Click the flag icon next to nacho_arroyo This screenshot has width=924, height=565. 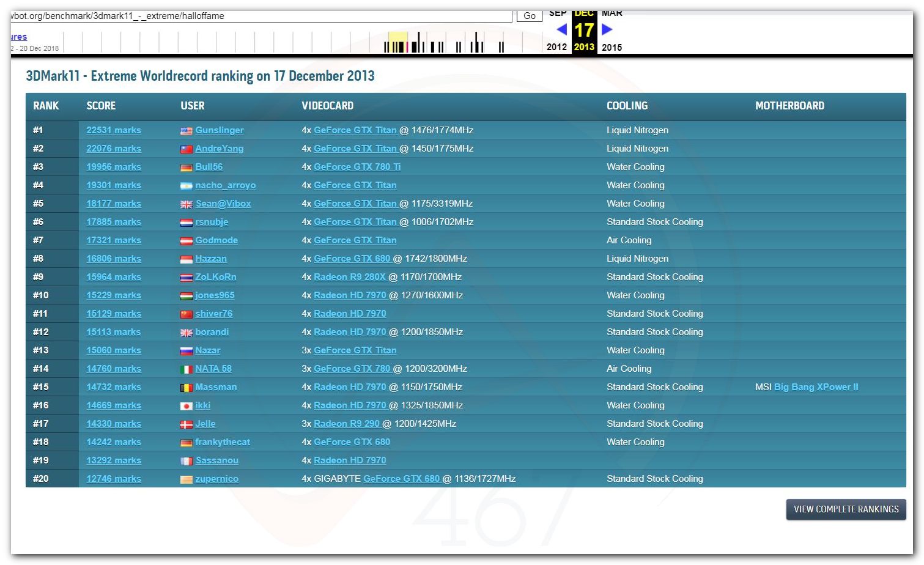187,186
